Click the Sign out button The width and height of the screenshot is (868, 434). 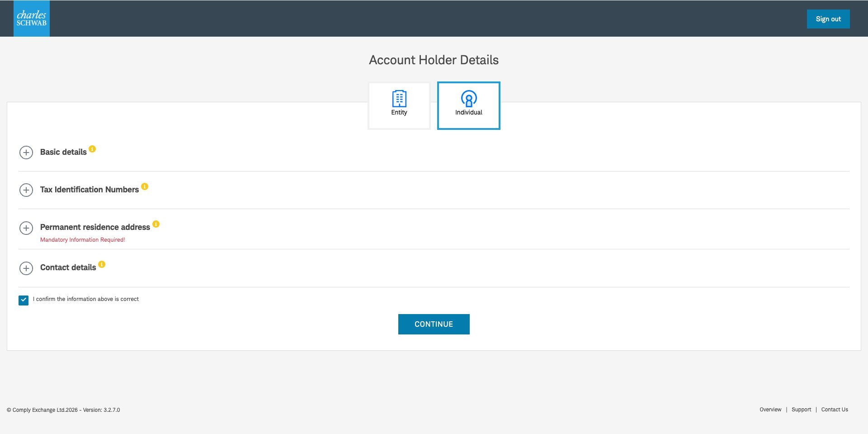pos(828,19)
